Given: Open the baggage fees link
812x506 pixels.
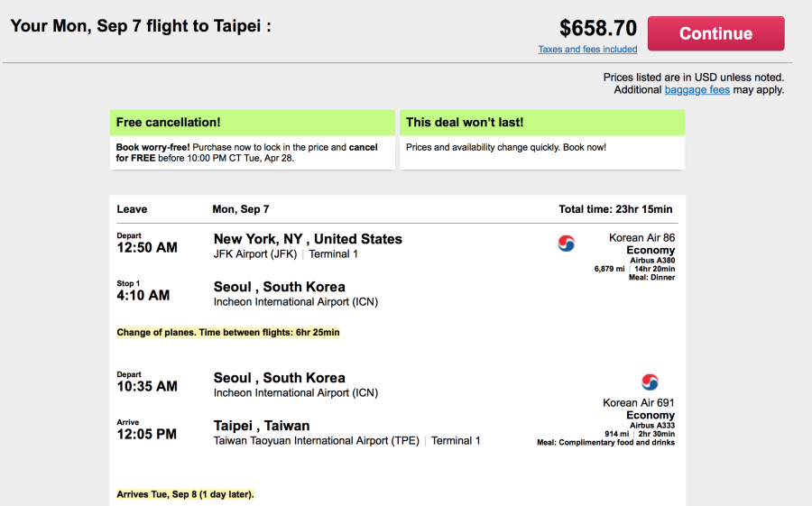Looking at the screenshot, I should point(697,90).
